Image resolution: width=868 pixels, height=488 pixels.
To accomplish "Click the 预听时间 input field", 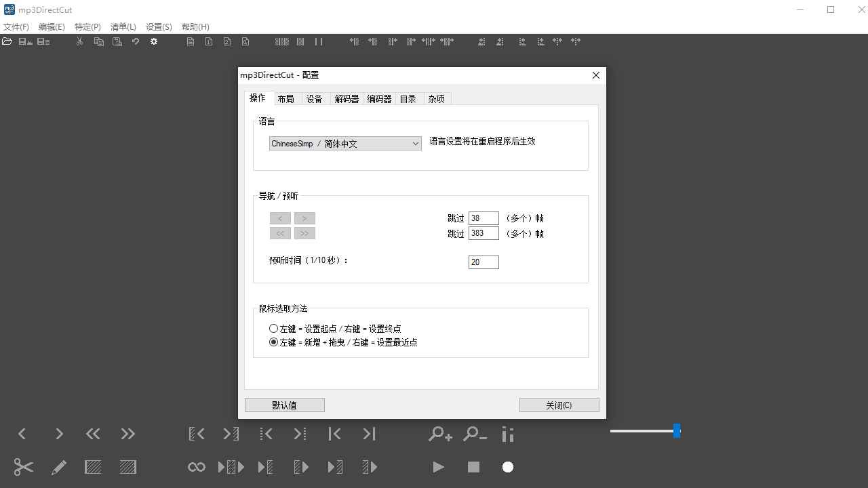I will [x=483, y=262].
